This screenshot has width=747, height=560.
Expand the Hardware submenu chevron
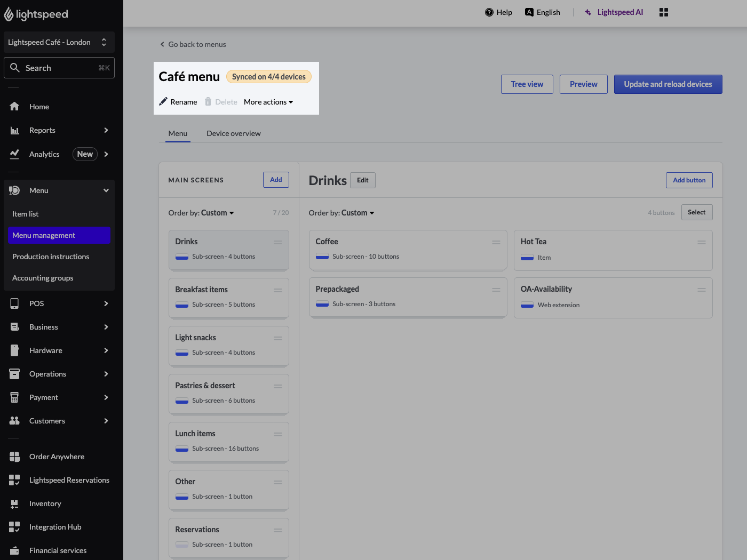coord(106,350)
